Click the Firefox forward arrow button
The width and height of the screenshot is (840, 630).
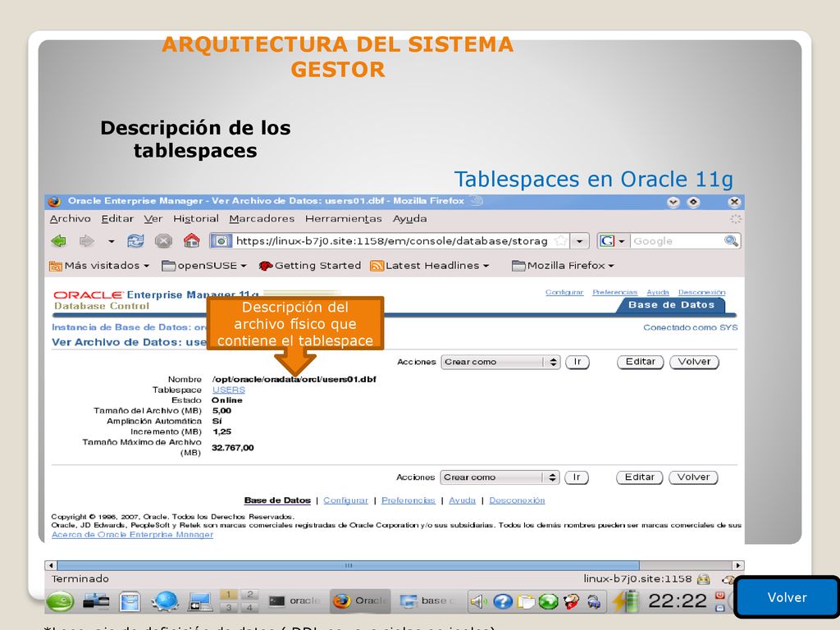(x=86, y=241)
